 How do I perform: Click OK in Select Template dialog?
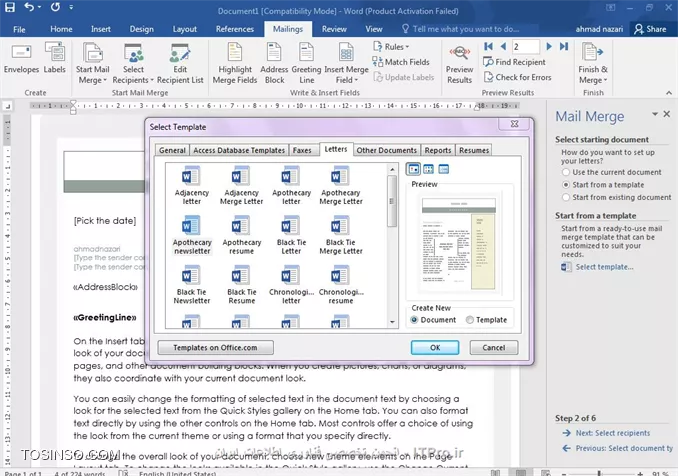click(x=435, y=348)
